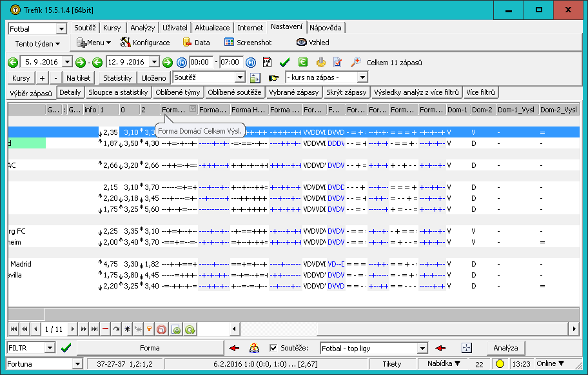588x375 pixels.
Task: Click the Statistiky button
Action: click(117, 78)
